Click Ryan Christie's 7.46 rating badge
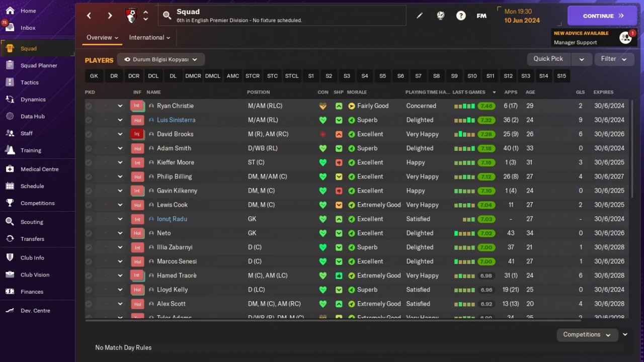The width and height of the screenshot is (644, 362). [487, 106]
